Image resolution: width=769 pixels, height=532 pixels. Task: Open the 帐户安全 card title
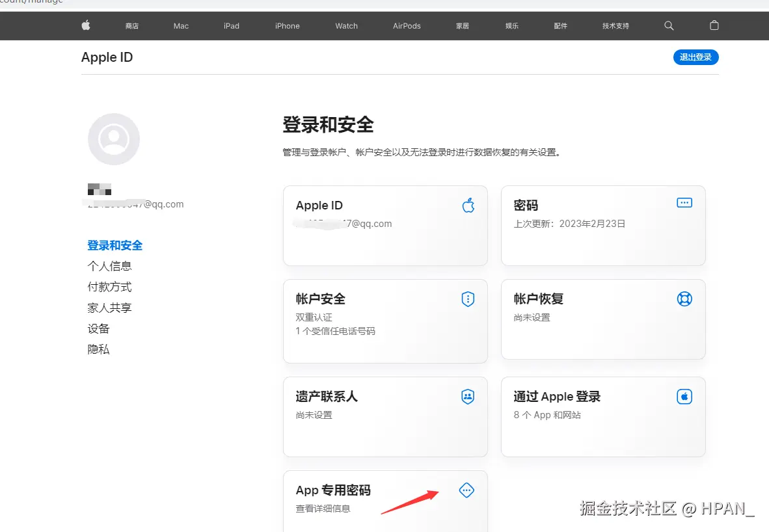(320, 299)
